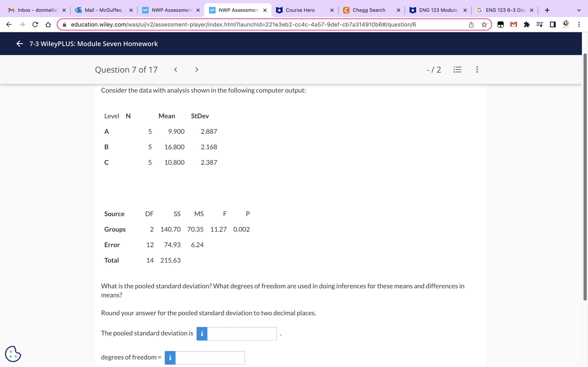Open the Extensions puzzle icon
This screenshot has height=367, width=588.
pos(527,24)
